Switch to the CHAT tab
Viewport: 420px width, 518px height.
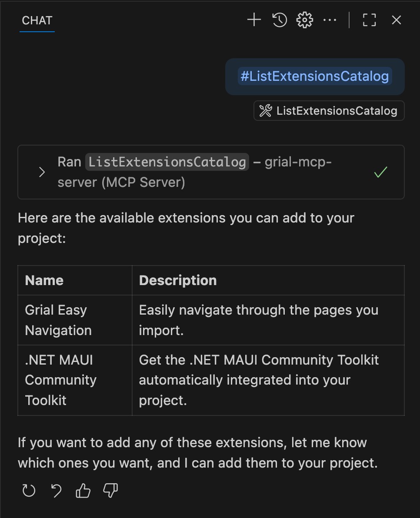[37, 20]
